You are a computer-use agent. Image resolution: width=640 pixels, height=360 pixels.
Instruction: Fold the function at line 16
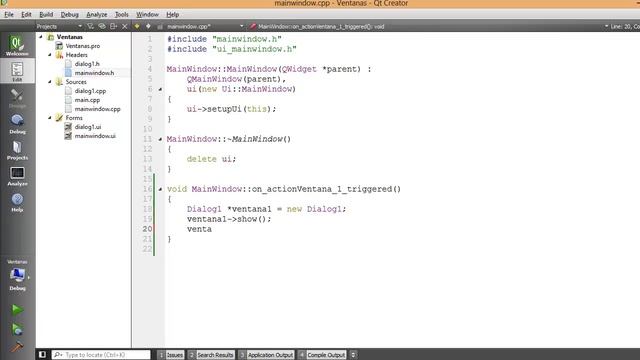click(x=160, y=189)
